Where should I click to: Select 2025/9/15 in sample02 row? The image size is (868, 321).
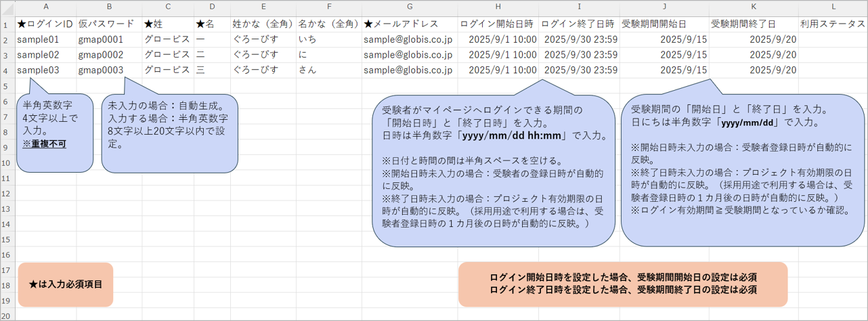pos(664,55)
